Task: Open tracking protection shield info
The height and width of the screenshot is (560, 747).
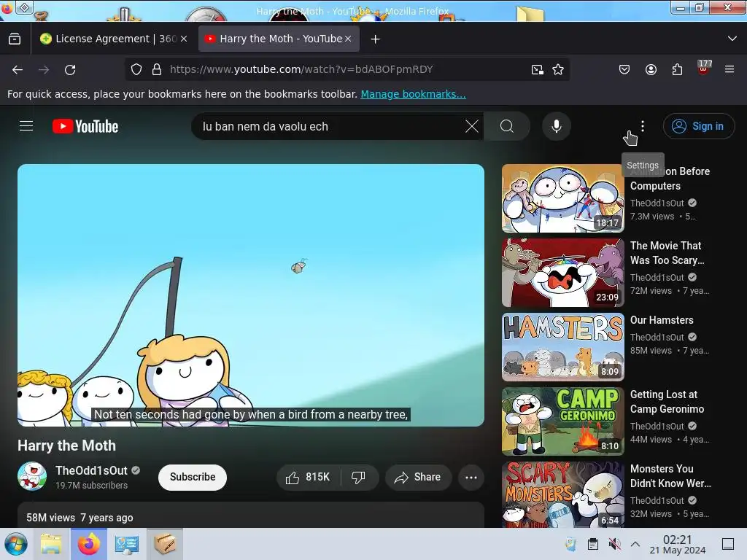Action: (x=136, y=69)
